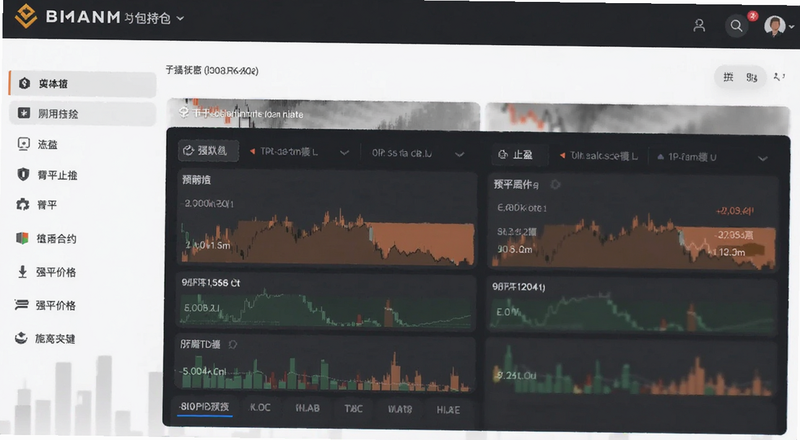The width and height of the screenshot is (800, 440).
Task: Click the page heading with (I303 R6402)
Action: [212, 70]
